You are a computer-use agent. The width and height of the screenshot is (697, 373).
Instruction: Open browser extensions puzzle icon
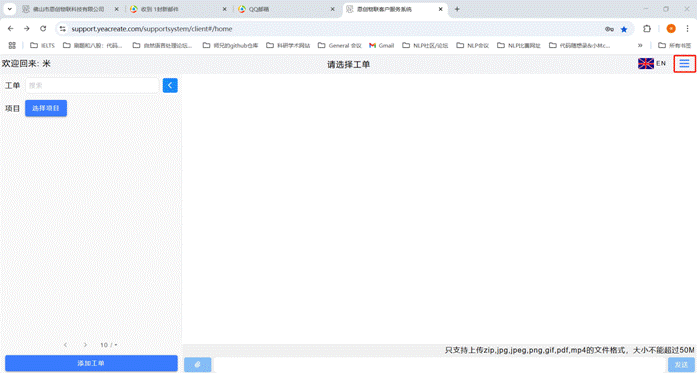click(647, 29)
